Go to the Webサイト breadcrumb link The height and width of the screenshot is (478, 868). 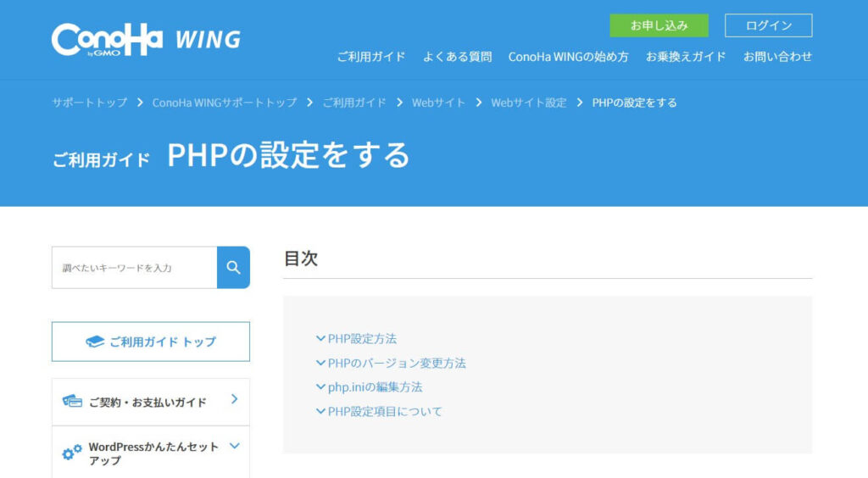tap(438, 103)
